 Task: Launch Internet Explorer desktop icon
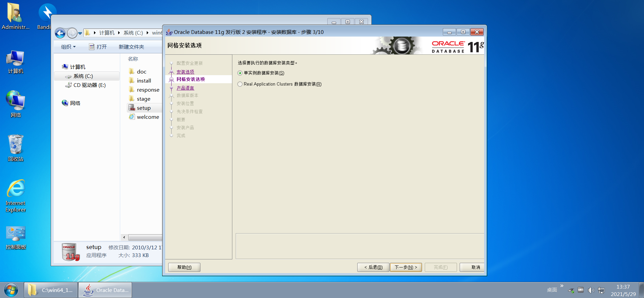[15, 196]
